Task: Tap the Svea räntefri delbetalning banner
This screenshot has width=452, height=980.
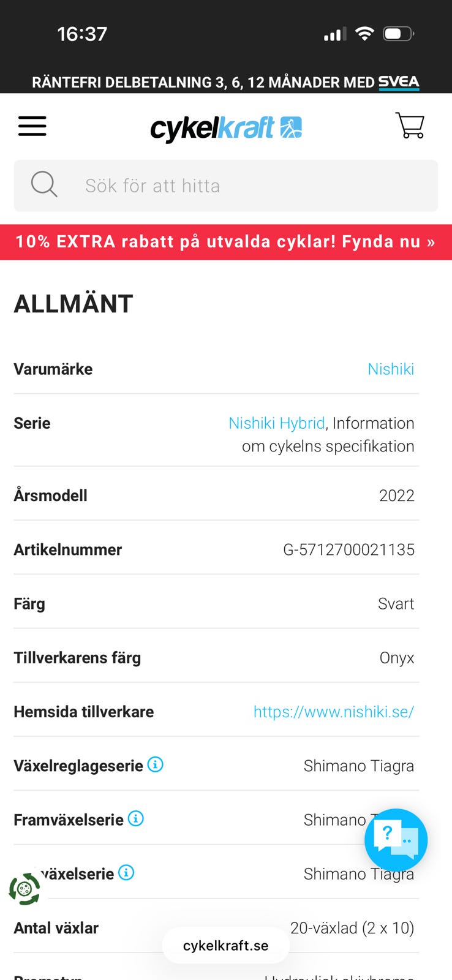Action: click(x=226, y=82)
